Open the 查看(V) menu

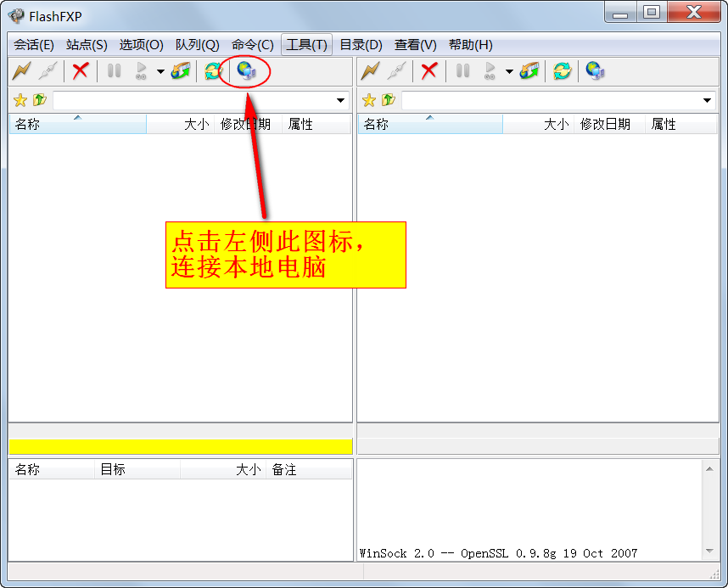coord(416,45)
